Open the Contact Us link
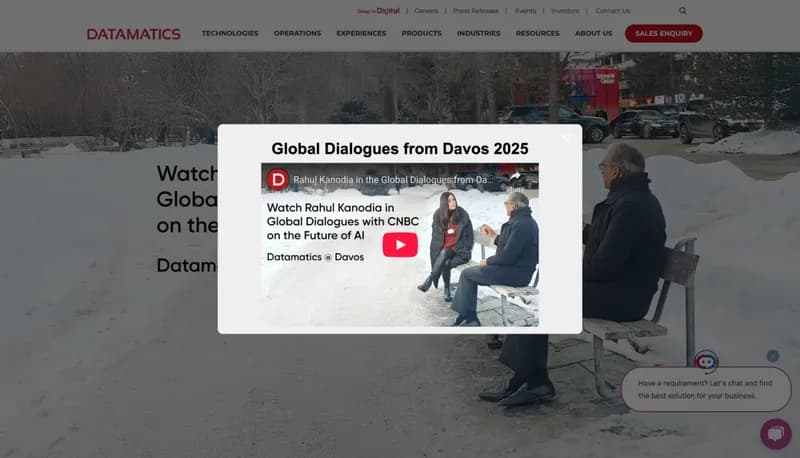The width and height of the screenshot is (800, 458). click(613, 11)
